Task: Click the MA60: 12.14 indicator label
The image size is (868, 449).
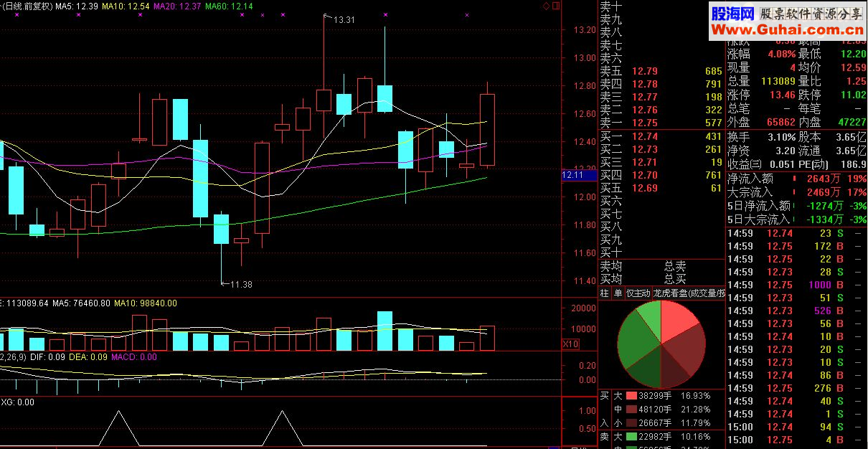Action: coord(229,6)
